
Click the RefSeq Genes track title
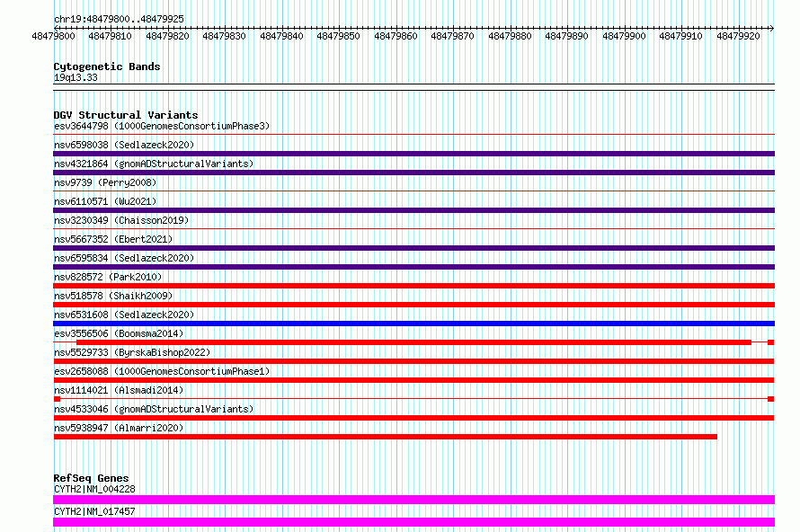pos(91,478)
